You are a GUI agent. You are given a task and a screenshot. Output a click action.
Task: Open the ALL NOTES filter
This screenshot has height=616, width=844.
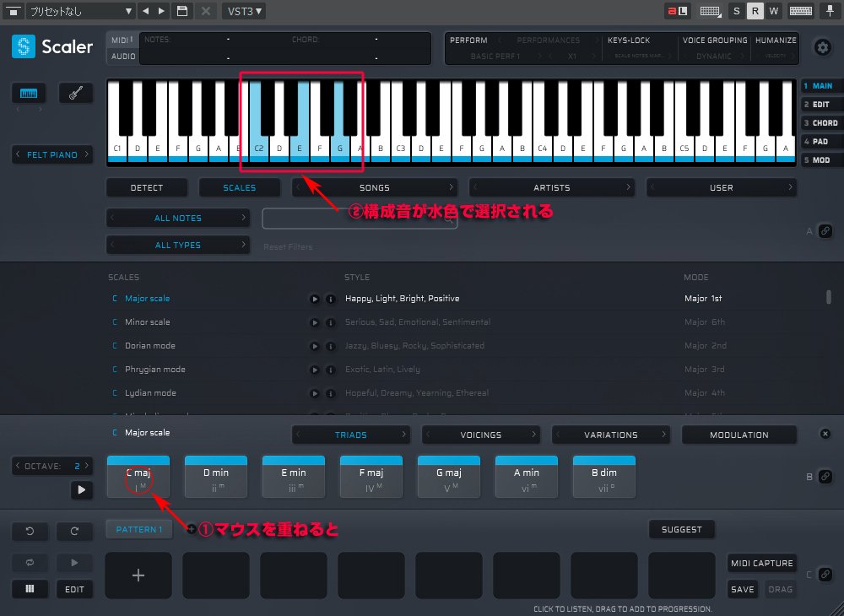[177, 218]
